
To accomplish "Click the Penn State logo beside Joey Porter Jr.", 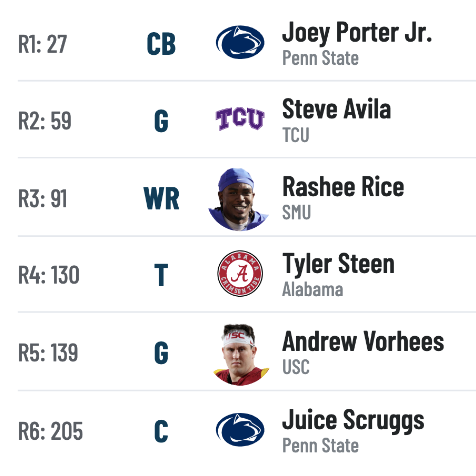I will coord(239,42).
